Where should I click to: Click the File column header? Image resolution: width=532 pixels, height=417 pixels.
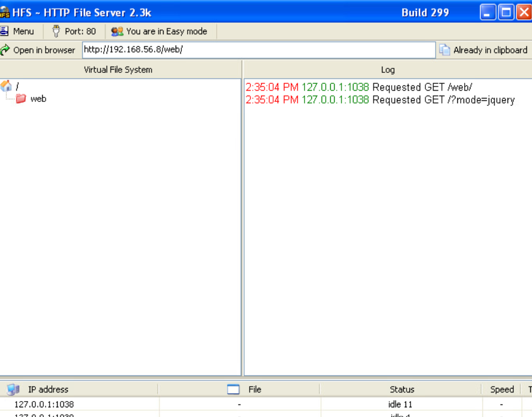pos(239,389)
